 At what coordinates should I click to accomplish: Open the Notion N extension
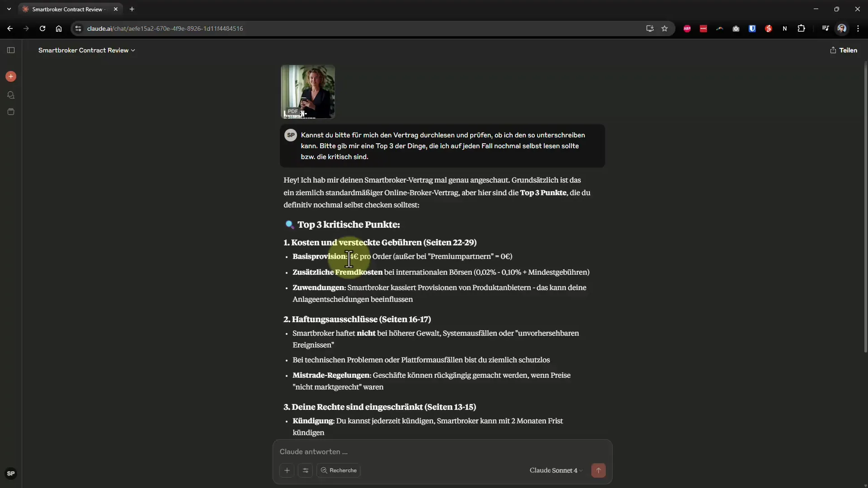[x=785, y=28]
